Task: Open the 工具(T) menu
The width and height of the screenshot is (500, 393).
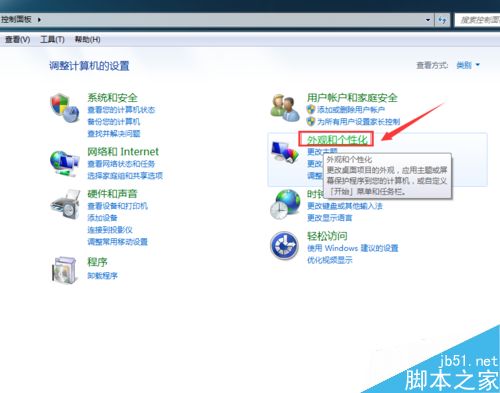Action: point(52,40)
